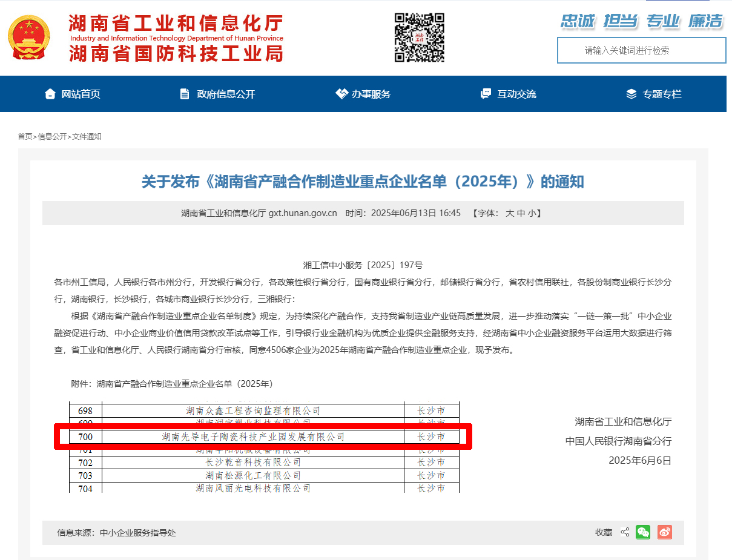Click the headset icon beside 专题专栏
Viewport: 732px width, 560px height.
click(630, 94)
